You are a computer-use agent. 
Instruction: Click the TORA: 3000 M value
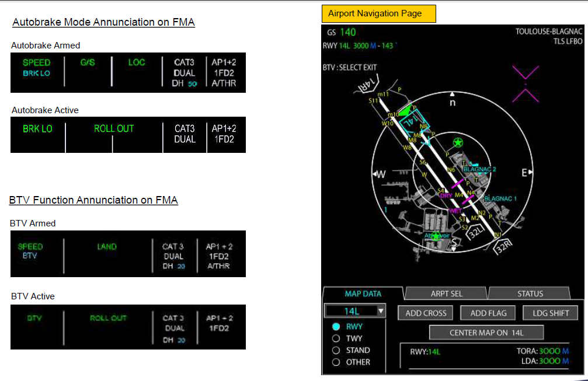coord(542,351)
